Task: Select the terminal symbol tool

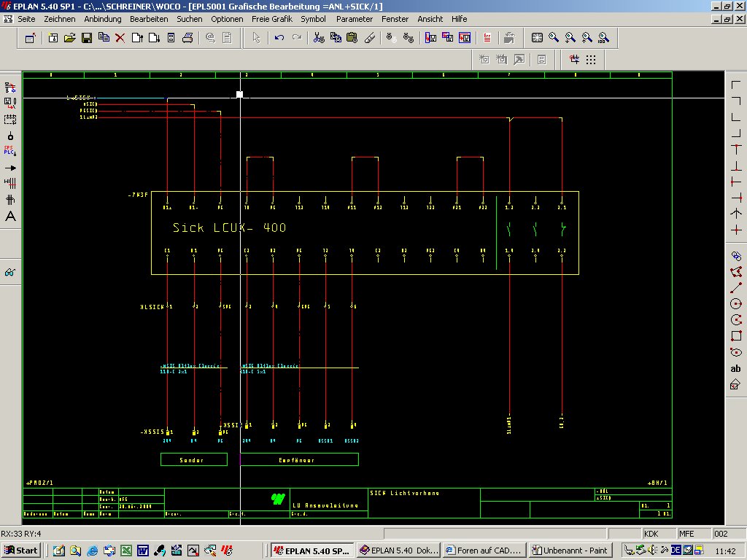Action: click(10, 136)
